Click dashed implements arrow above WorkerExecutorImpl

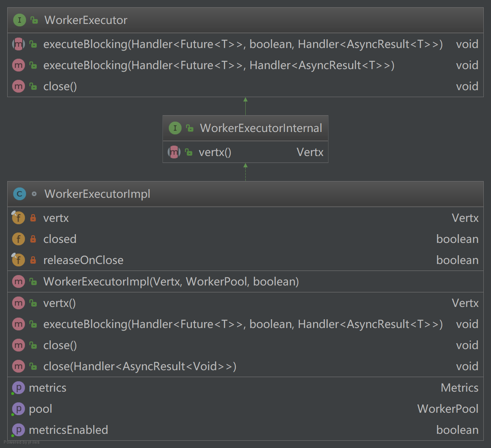[245, 172]
